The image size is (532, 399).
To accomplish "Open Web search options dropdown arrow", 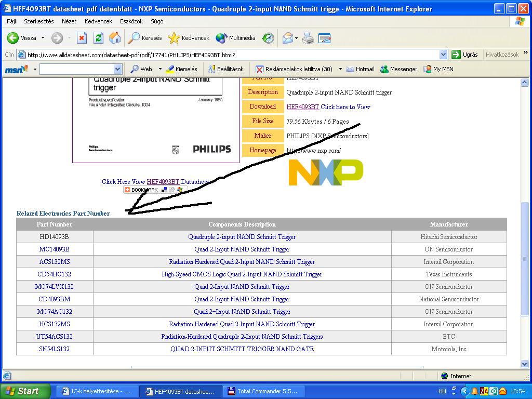I will pyautogui.click(x=160, y=69).
